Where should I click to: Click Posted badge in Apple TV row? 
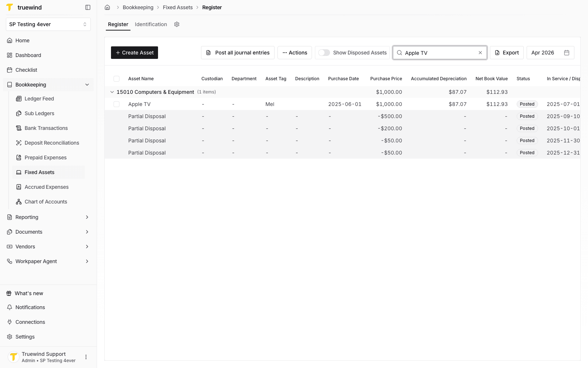[527, 104]
